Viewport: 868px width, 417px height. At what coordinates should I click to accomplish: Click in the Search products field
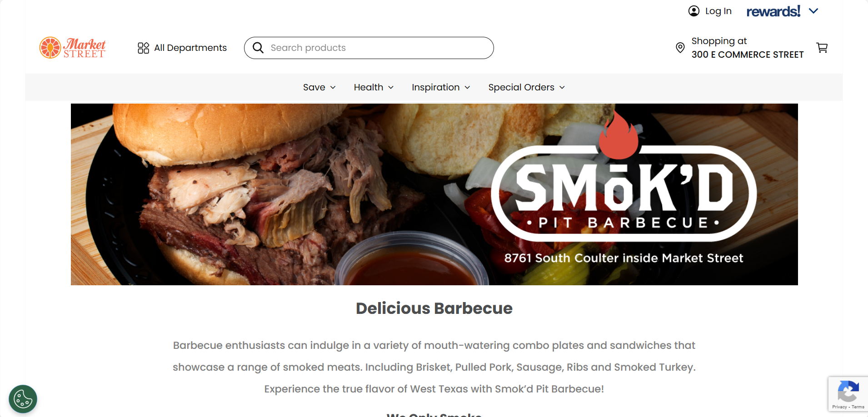[369, 48]
